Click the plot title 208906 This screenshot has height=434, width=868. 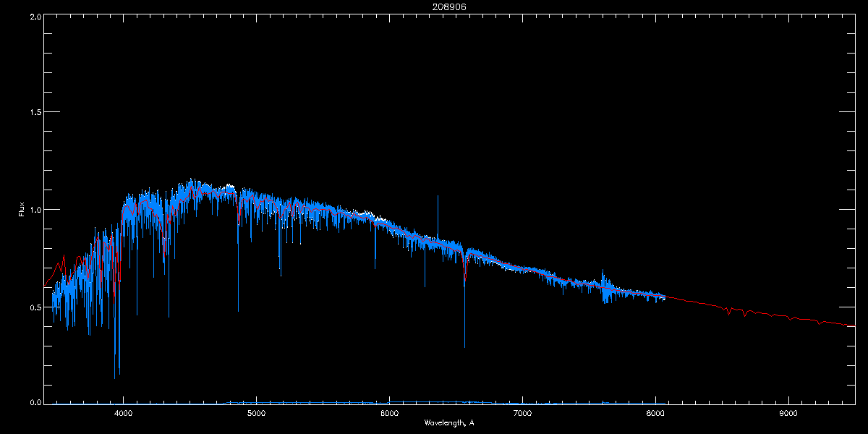[434, 7]
